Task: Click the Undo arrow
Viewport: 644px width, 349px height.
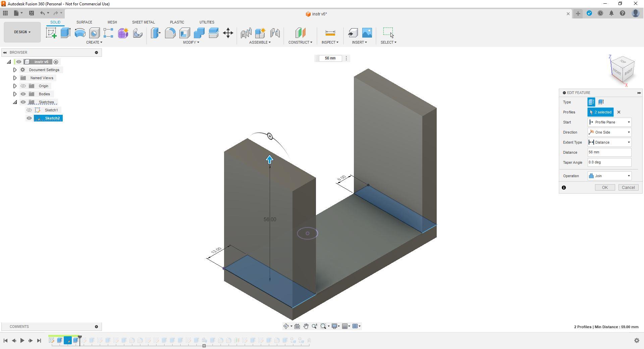Action: pyautogui.click(x=43, y=13)
